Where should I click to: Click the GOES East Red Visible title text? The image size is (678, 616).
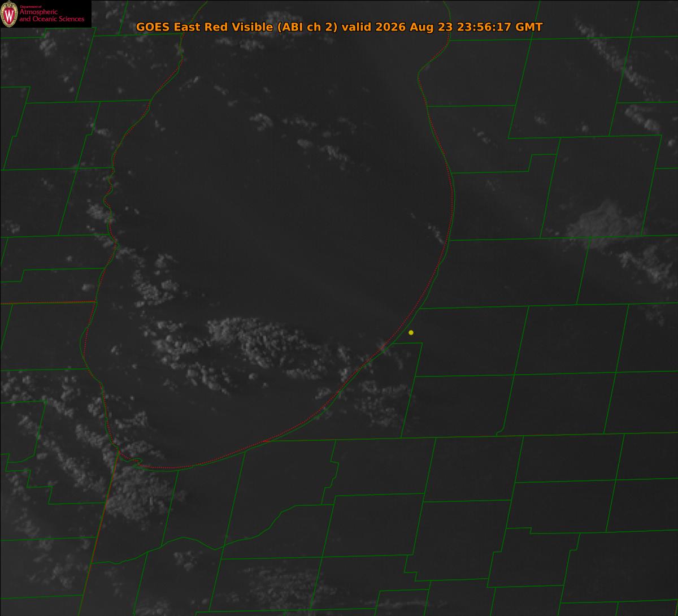(x=339, y=27)
